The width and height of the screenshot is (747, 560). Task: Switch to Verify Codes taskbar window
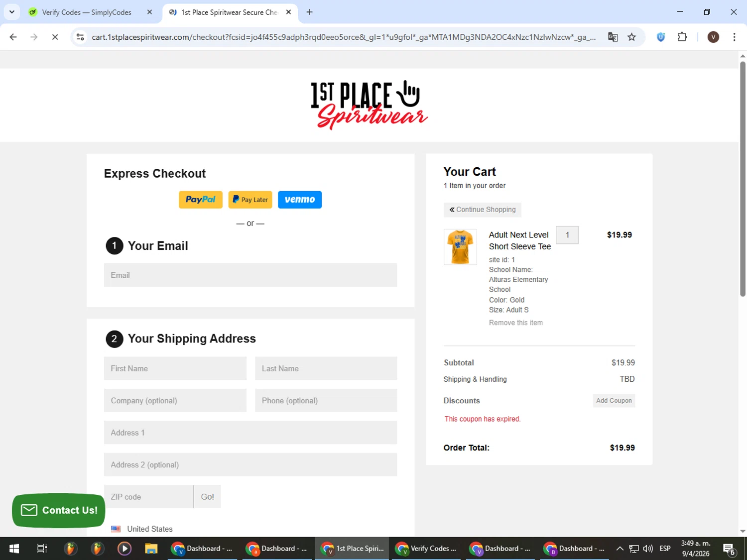pos(427,549)
